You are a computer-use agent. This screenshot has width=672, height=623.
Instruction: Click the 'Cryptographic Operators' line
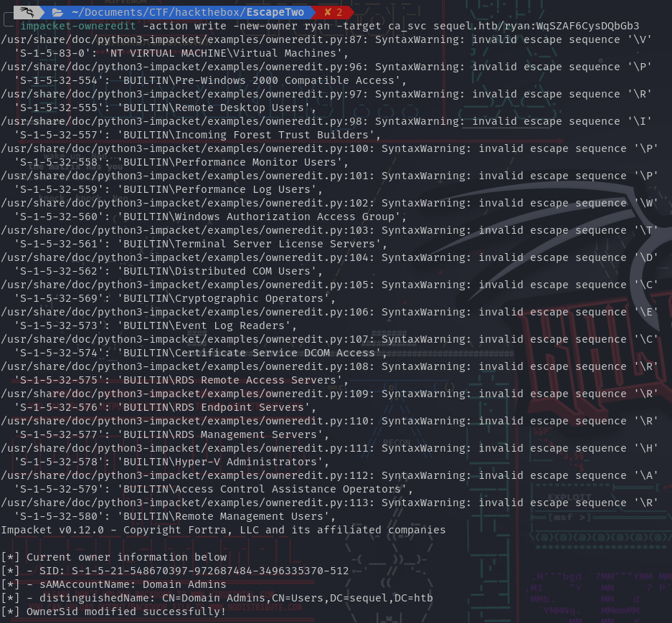click(175, 298)
